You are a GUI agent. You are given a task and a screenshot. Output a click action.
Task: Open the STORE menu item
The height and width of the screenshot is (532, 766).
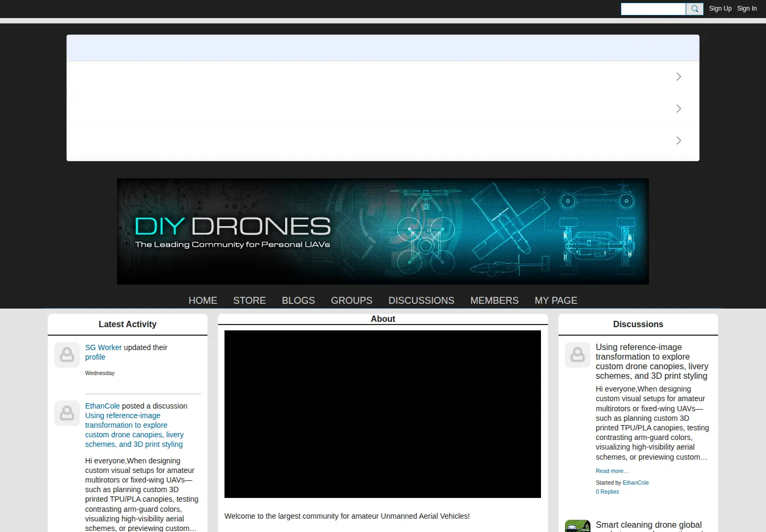tap(249, 301)
